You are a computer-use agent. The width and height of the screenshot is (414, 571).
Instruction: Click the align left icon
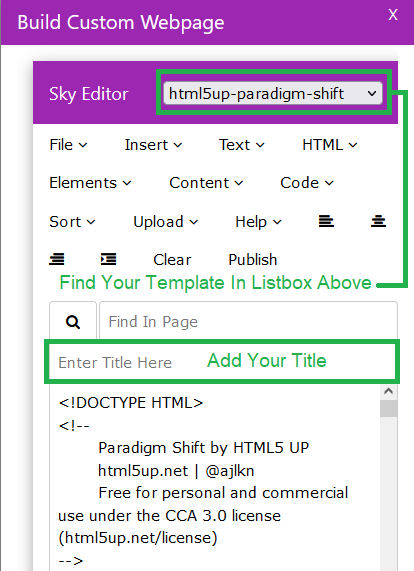pyautogui.click(x=326, y=221)
